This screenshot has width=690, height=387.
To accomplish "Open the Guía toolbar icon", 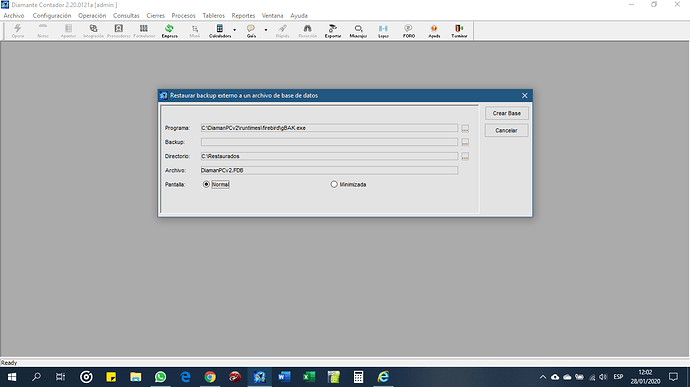I will [251, 31].
